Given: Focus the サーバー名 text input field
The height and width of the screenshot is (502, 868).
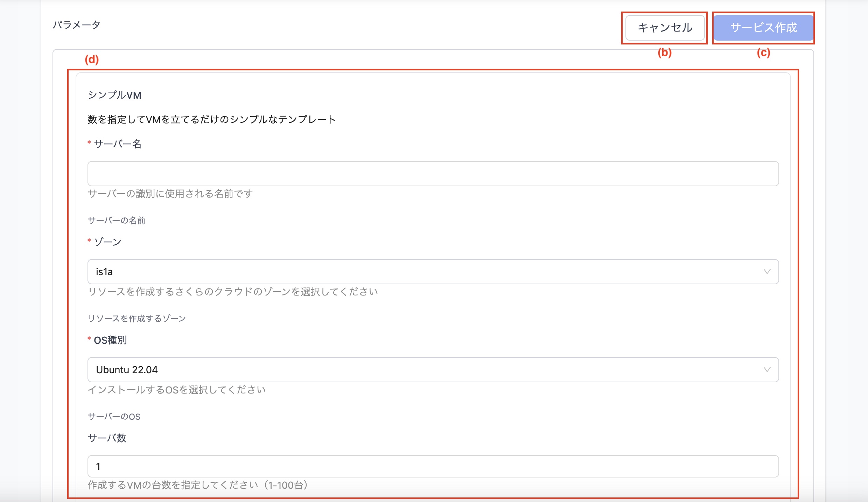Looking at the screenshot, I should 433,174.
